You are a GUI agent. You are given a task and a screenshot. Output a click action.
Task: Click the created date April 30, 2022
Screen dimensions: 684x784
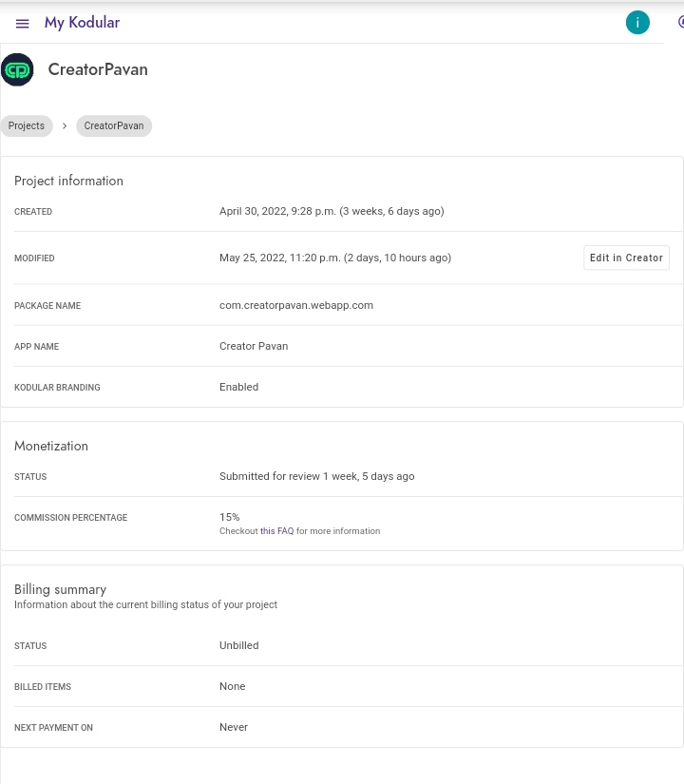coord(332,212)
